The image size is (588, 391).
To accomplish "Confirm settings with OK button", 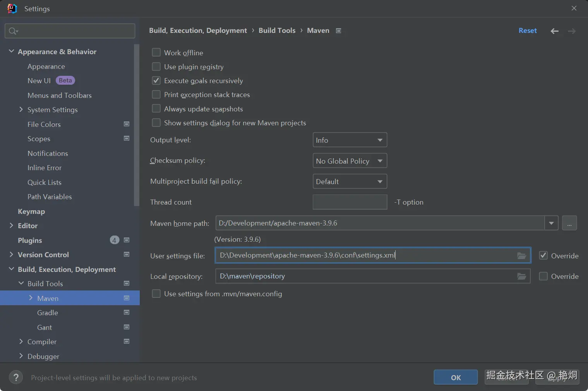I will pos(456,377).
